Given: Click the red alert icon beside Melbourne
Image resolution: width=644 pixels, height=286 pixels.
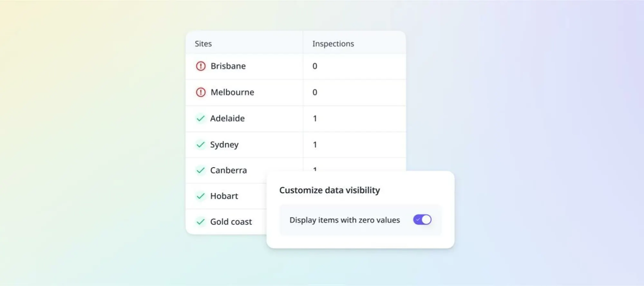Looking at the screenshot, I should click(201, 92).
